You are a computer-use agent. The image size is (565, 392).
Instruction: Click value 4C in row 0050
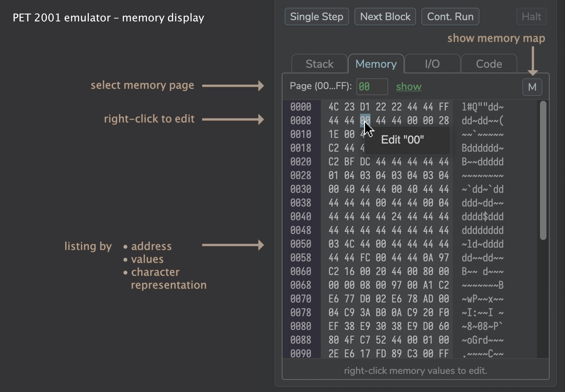(x=349, y=244)
